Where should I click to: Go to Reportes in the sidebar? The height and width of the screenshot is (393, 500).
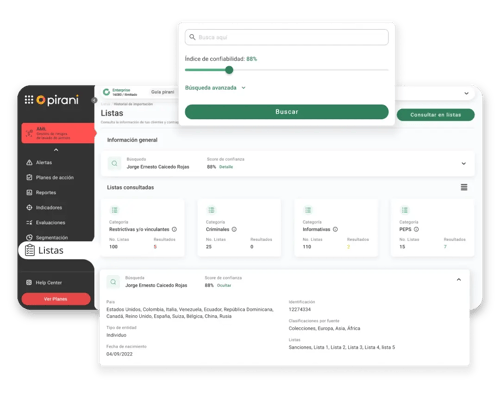tap(46, 192)
